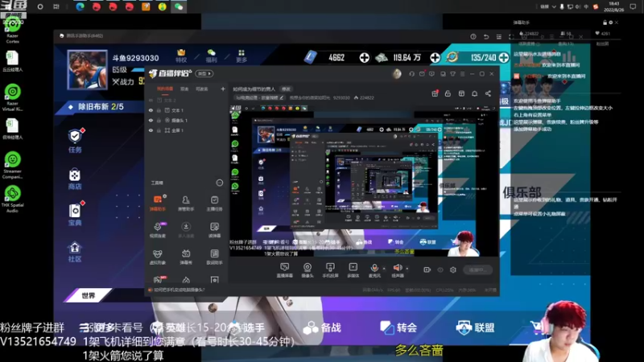Hide the 摄像头 1 layer

(x=151, y=121)
